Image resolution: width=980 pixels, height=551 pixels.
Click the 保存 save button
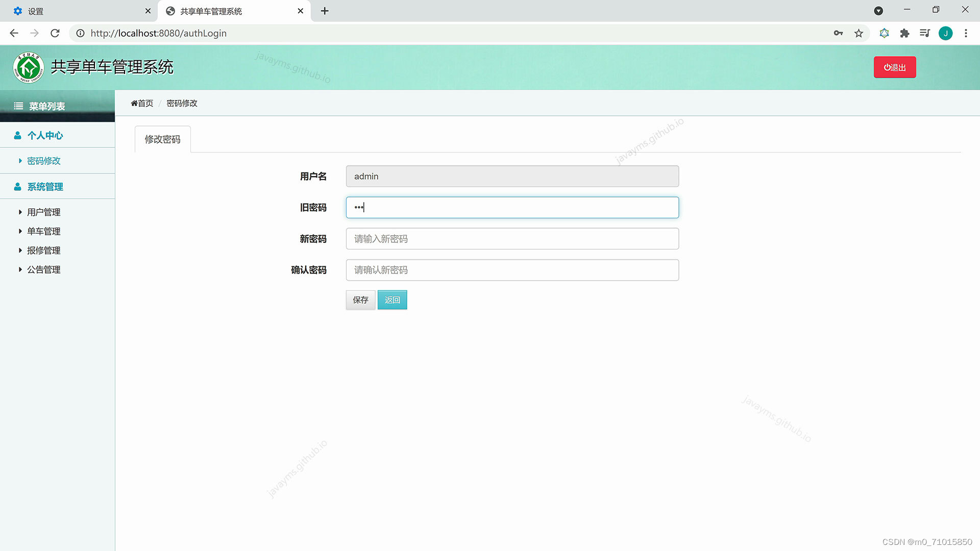coord(360,300)
